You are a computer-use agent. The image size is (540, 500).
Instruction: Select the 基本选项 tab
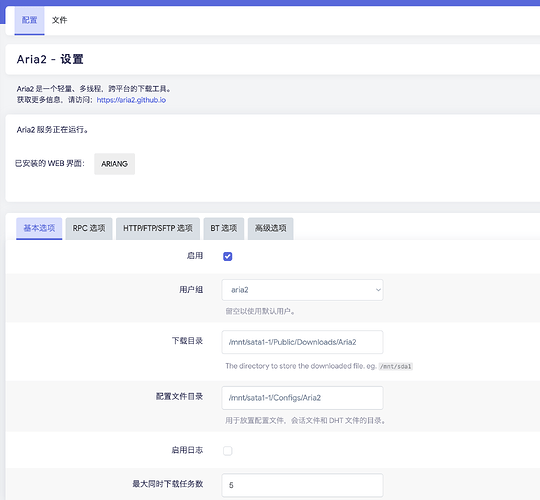[x=39, y=228]
